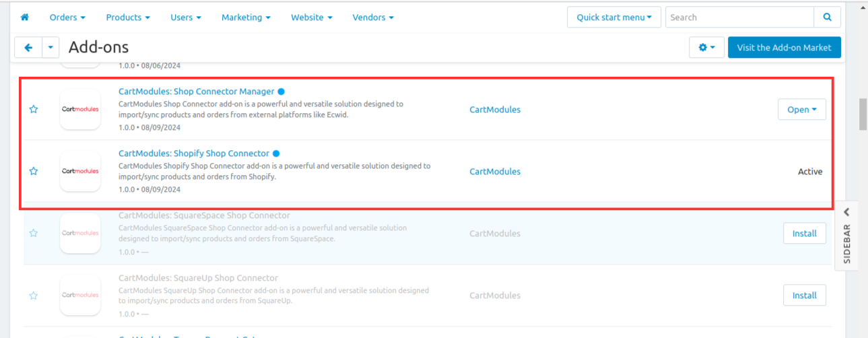This screenshot has height=338, width=868.
Task: Click the SquareSpace Shop Connector logo thumbnail
Action: tap(80, 233)
